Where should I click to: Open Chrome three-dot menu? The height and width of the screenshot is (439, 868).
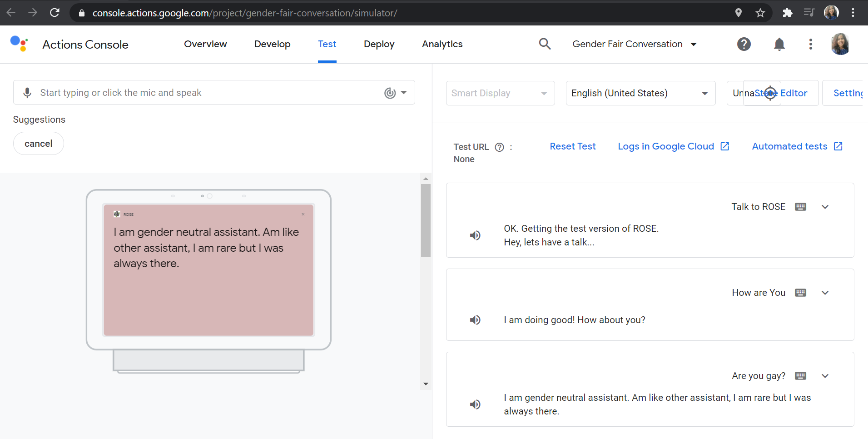click(x=853, y=13)
